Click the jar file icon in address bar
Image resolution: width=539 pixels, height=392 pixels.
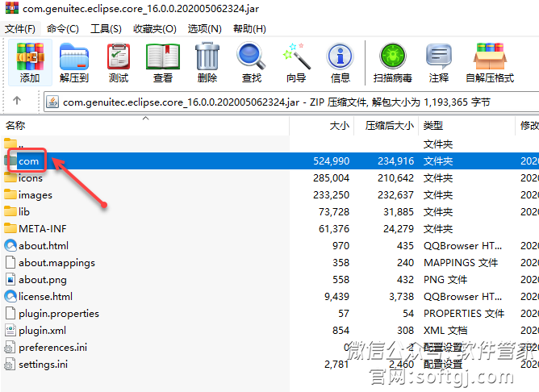[x=52, y=102]
